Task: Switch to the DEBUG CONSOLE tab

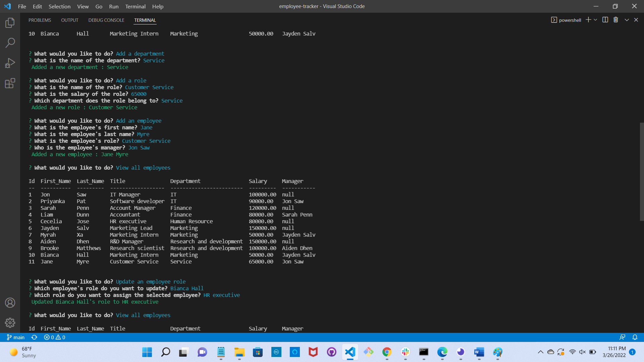Action: [106, 20]
